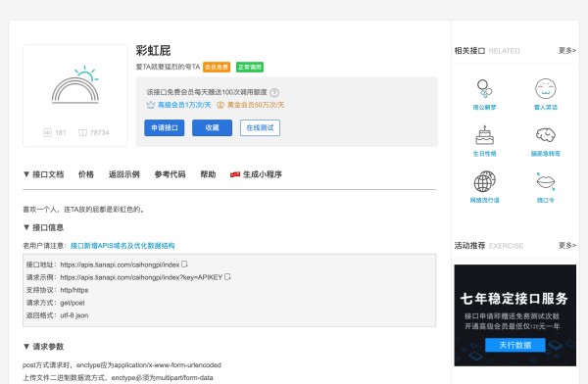Click the 在线测试 button
The width and height of the screenshot is (588, 384).
point(260,128)
